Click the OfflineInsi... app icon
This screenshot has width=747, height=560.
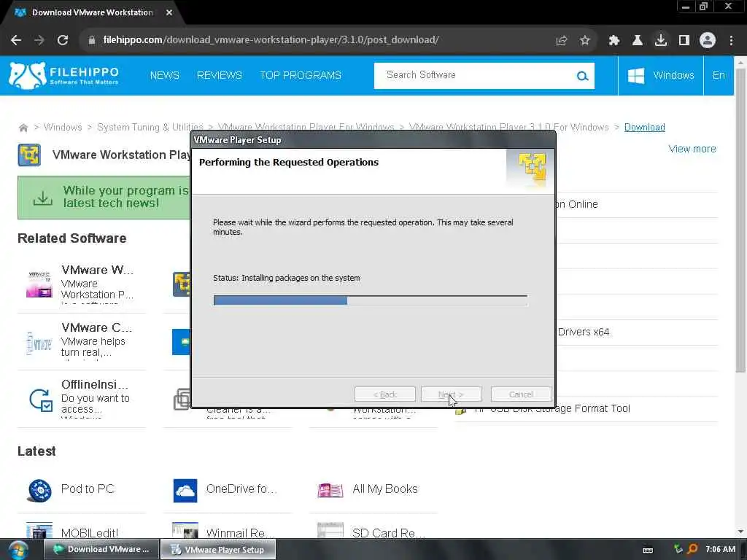(41, 400)
